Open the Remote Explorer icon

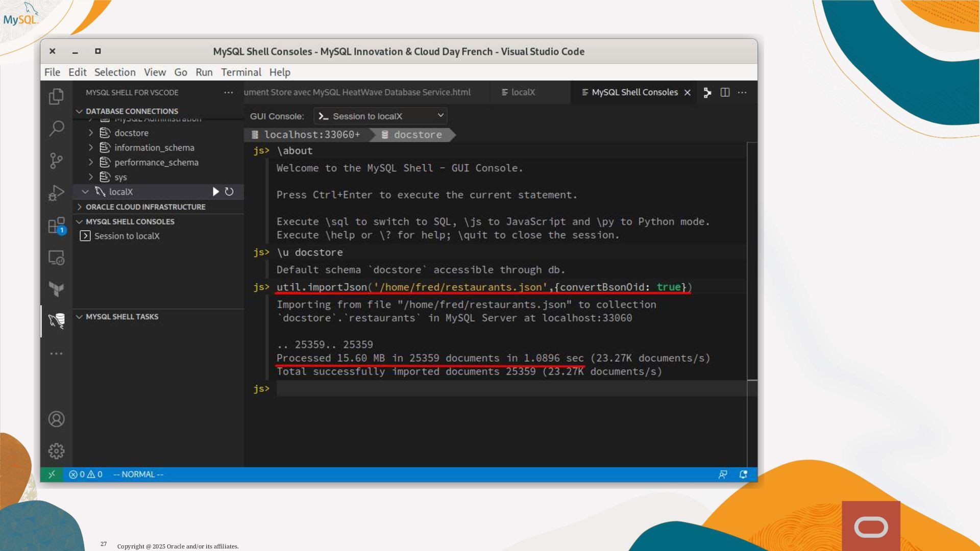click(x=56, y=258)
